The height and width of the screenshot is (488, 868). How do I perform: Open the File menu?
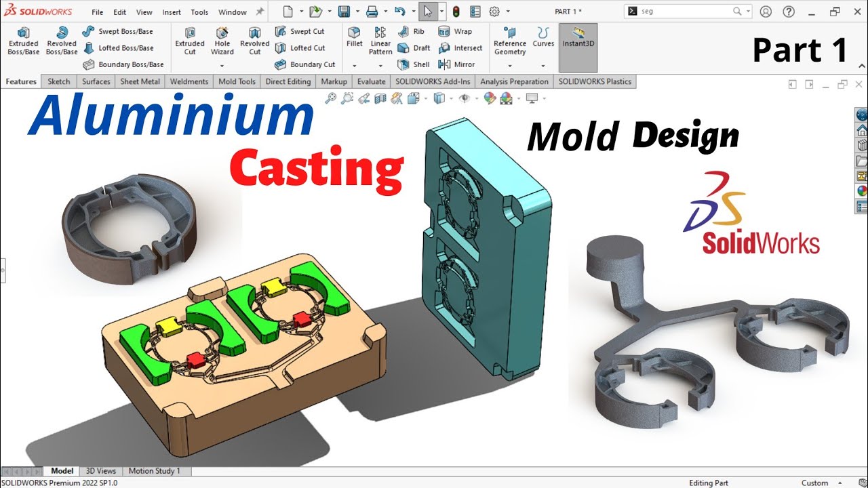[x=98, y=12]
